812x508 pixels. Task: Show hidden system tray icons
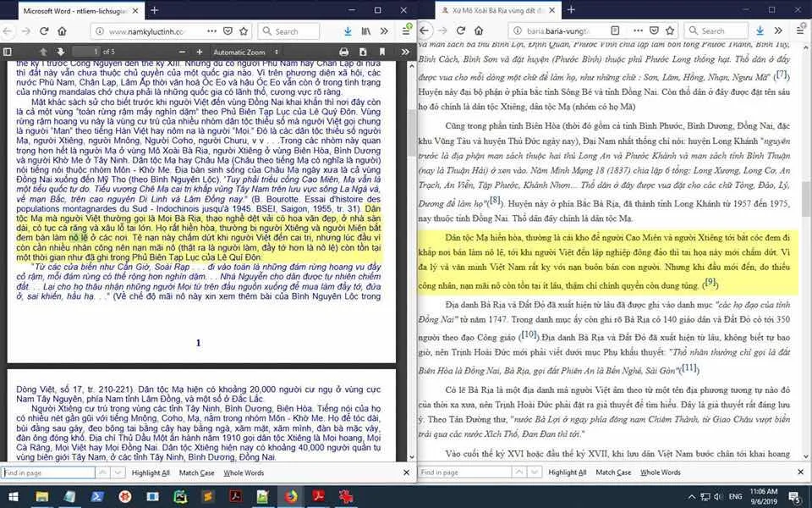click(692, 497)
